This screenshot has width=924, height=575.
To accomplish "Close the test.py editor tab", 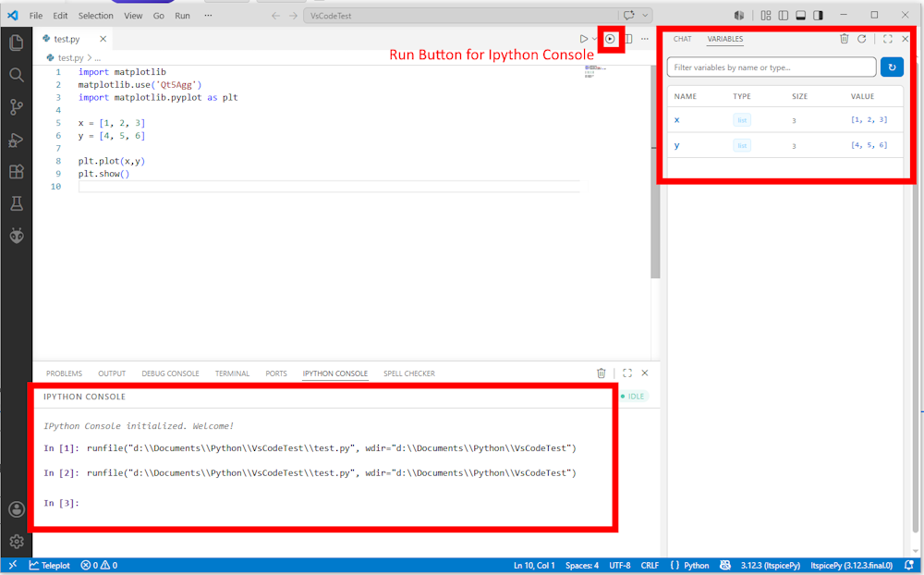I will [103, 39].
